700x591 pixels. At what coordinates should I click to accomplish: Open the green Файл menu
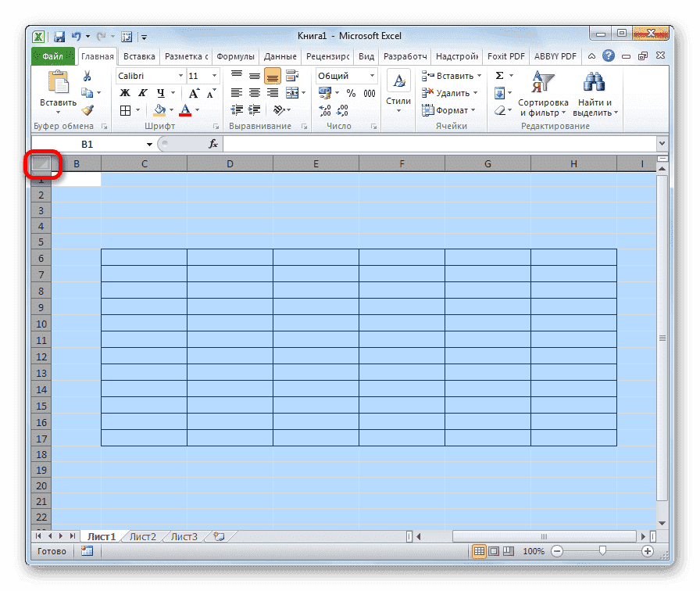tap(52, 56)
